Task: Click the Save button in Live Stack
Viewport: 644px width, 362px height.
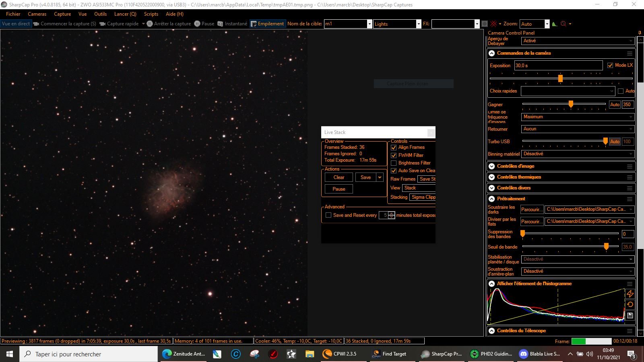Action: [365, 177]
